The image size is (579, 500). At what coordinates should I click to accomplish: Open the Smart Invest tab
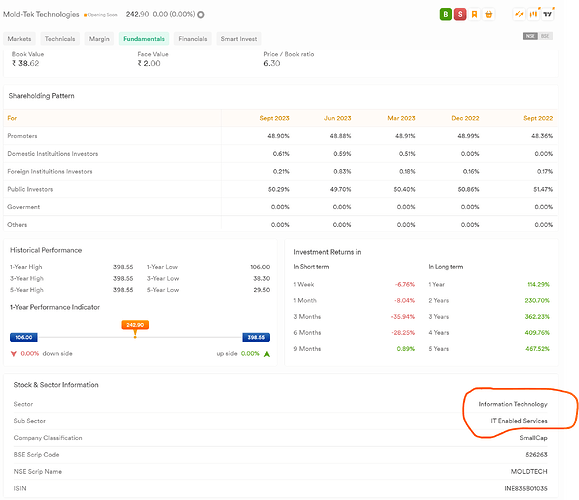[239, 39]
